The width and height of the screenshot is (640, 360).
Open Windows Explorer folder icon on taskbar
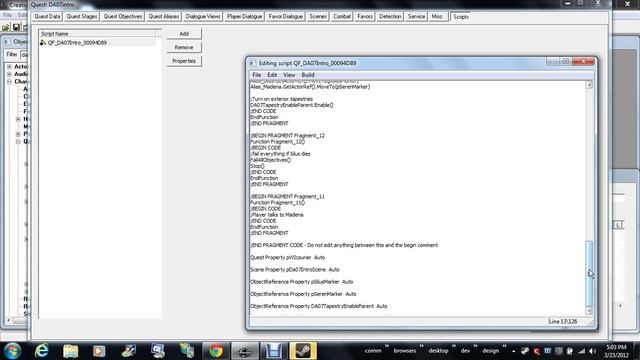point(70,351)
